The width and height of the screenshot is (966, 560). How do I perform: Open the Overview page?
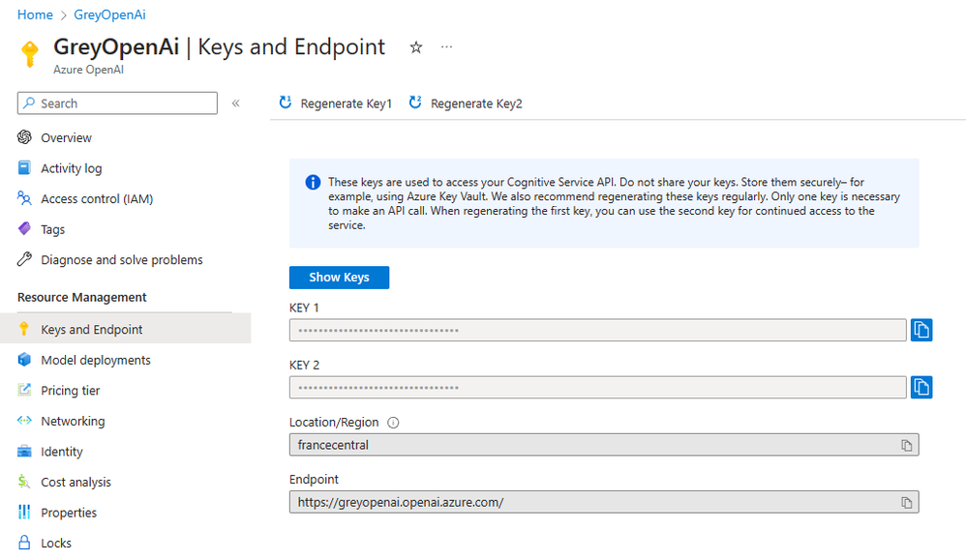click(66, 137)
